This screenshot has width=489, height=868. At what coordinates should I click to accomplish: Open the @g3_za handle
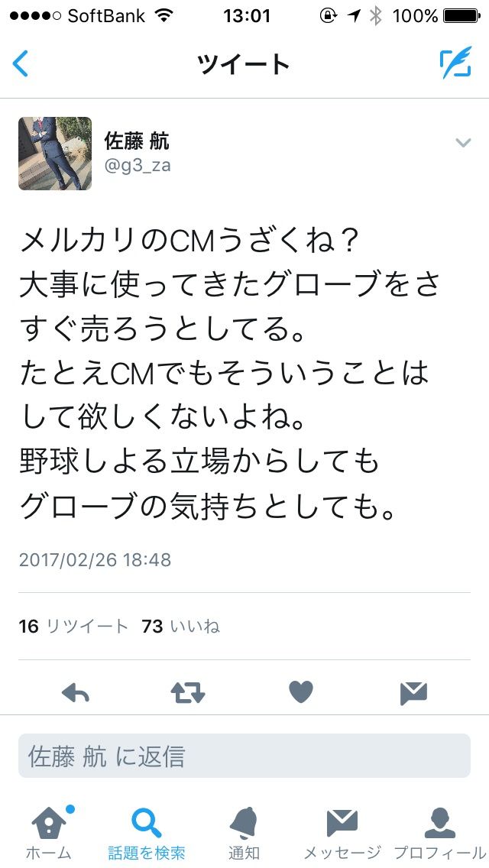click(138, 166)
